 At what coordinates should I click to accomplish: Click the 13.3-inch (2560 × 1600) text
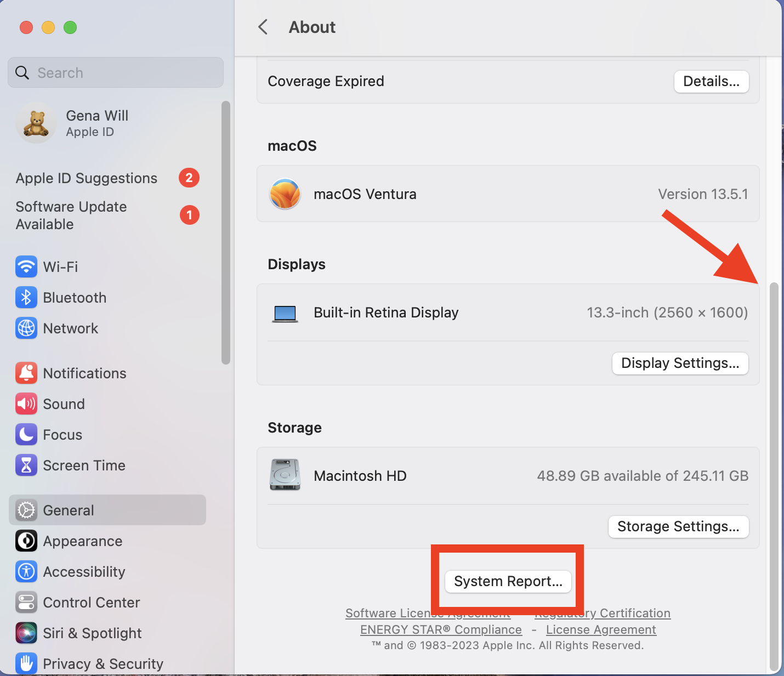click(667, 313)
